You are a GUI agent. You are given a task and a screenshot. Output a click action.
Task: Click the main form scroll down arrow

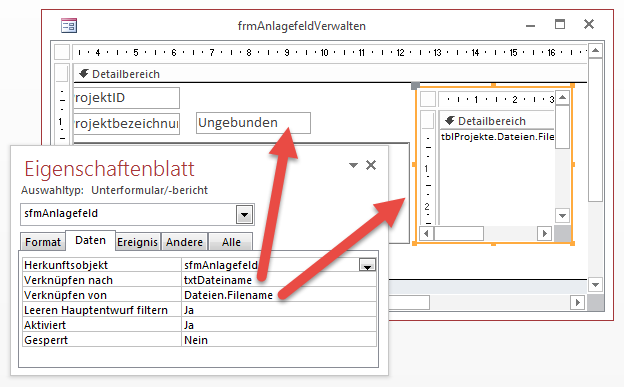(x=595, y=285)
